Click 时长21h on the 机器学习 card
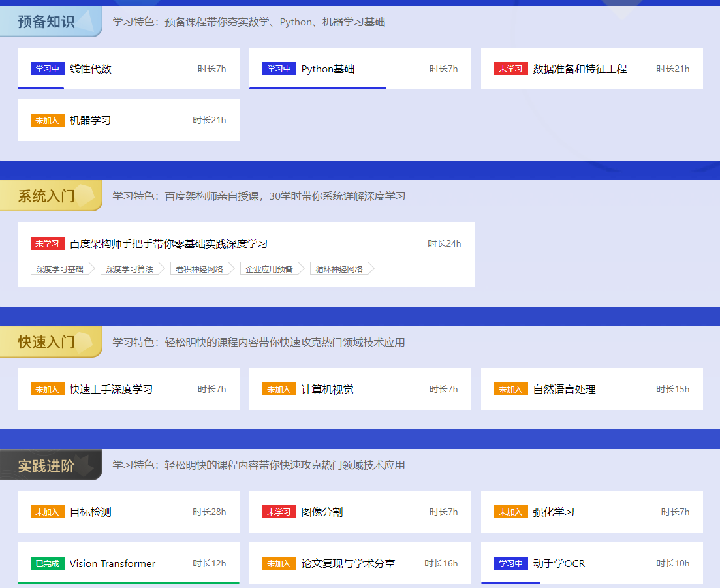This screenshot has width=720, height=588. [210, 120]
